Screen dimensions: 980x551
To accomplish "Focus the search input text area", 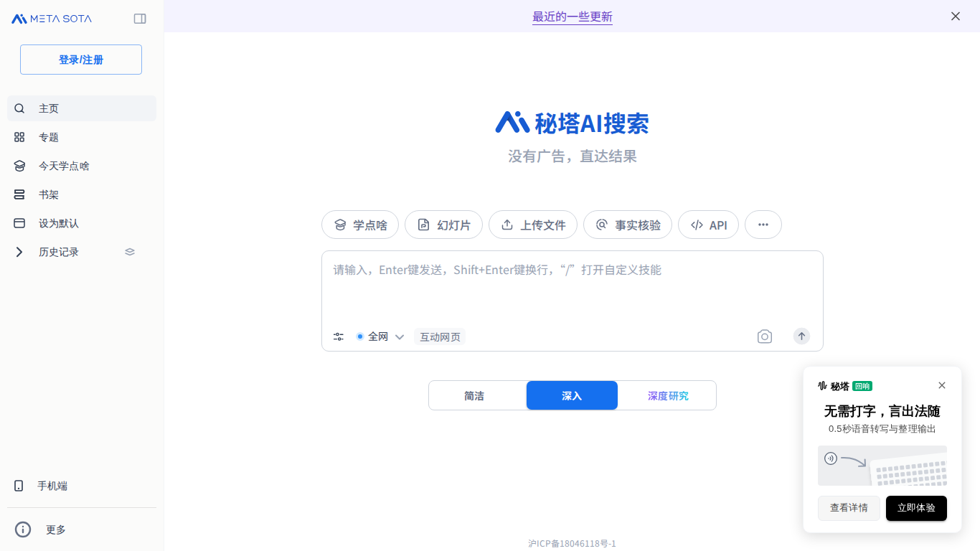I will click(x=573, y=287).
